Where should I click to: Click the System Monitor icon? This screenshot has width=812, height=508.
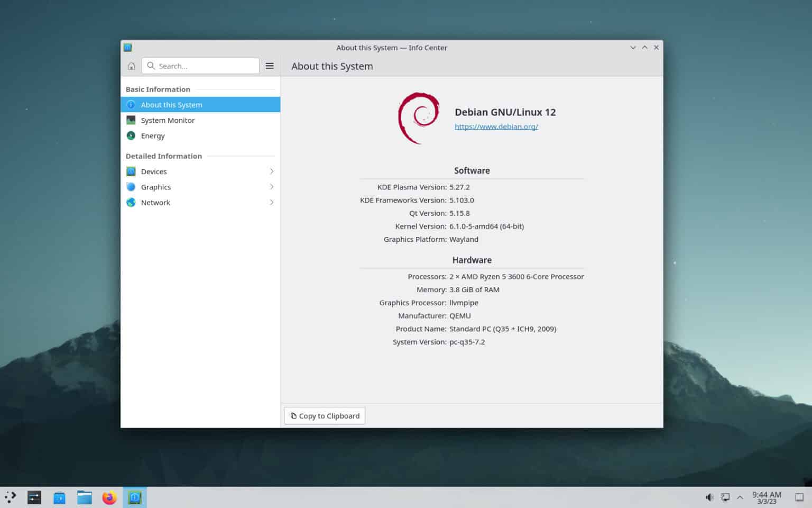point(131,120)
